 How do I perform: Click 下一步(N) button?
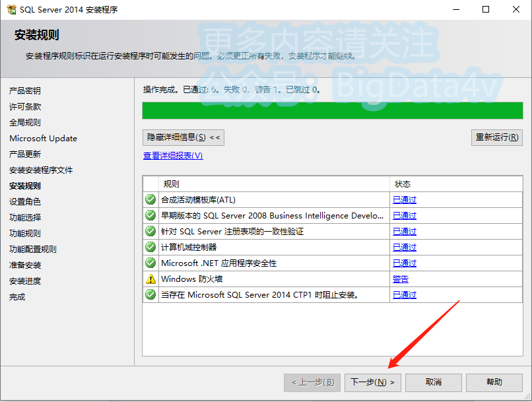372,382
